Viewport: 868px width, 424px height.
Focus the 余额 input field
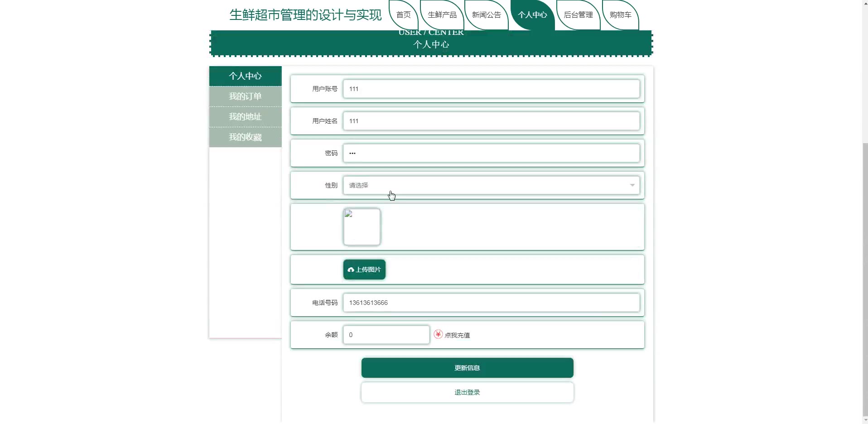click(x=386, y=335)
